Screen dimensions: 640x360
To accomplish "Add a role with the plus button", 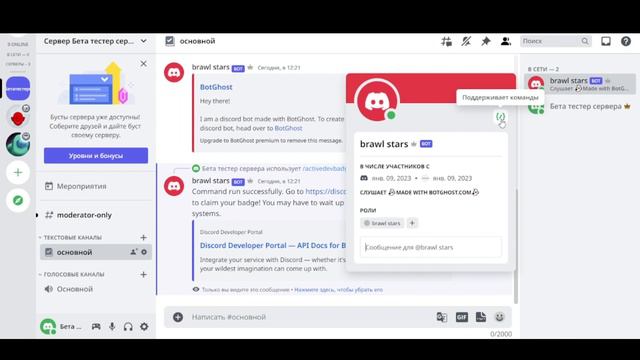I will pos(412,223).
